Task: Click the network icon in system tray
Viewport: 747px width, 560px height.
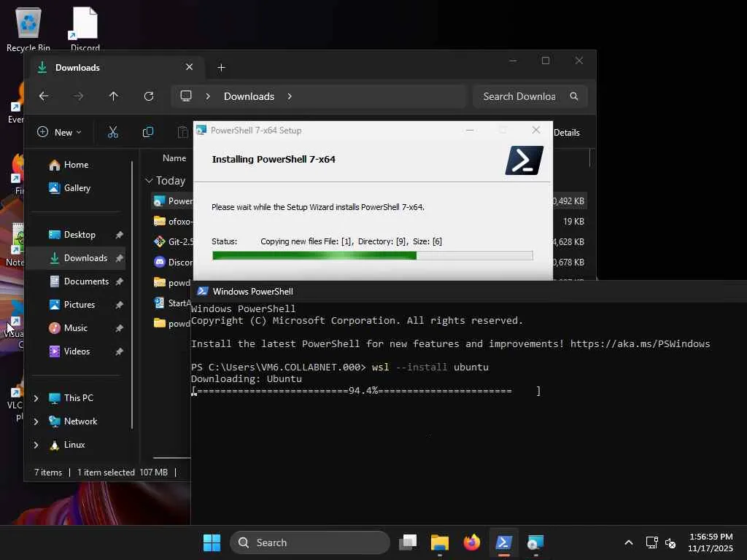Action: point(651,542)
